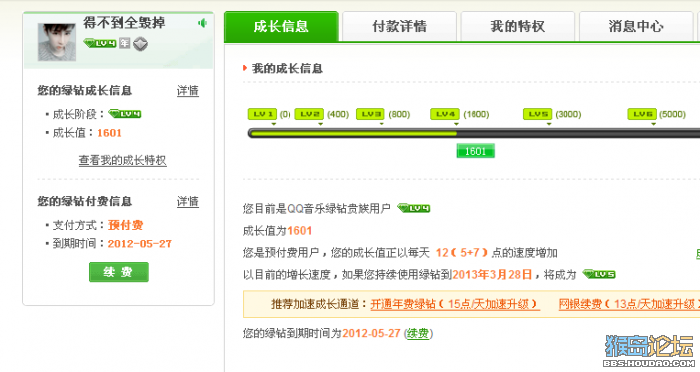The height and width of the screenshot is (372, 700).
Task: Click the 12 (5+7) growth speed text
Action: click(x=462, y=253)
